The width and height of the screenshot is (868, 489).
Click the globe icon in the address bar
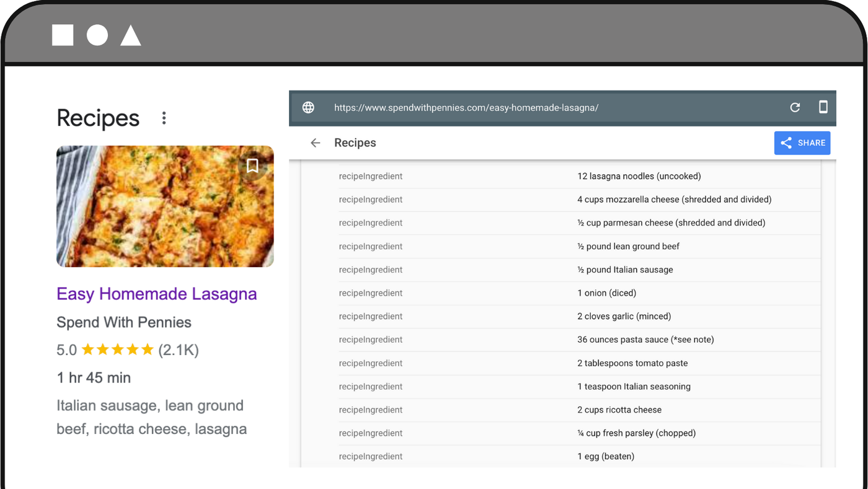coord(308,107)
